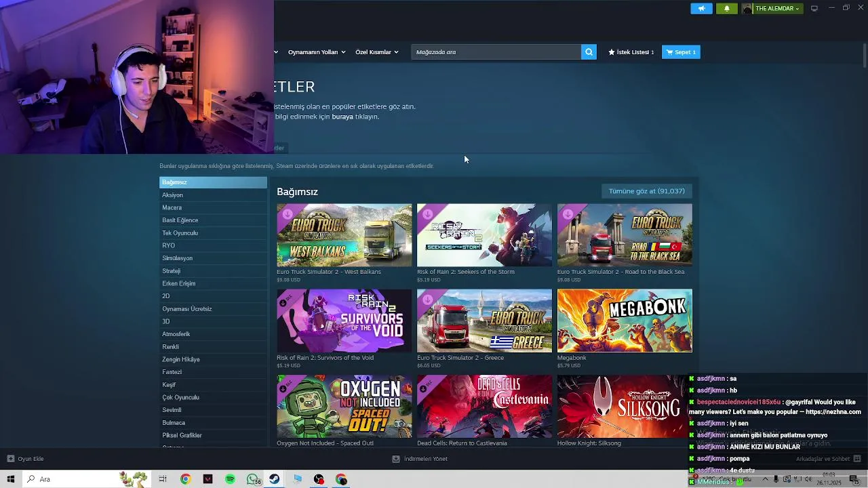This screenshot has width=868, height=488.
Task: Pick the 3D tag
Action: (213, 321)
